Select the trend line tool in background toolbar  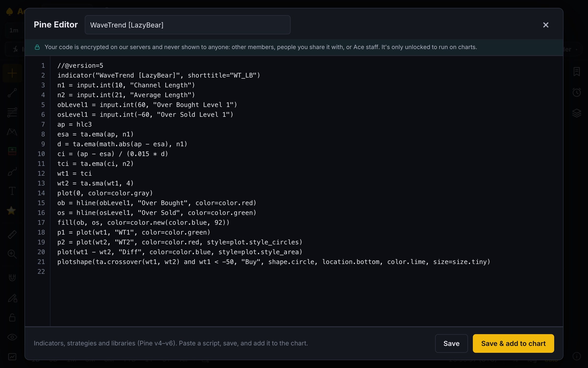click(12, 93)
